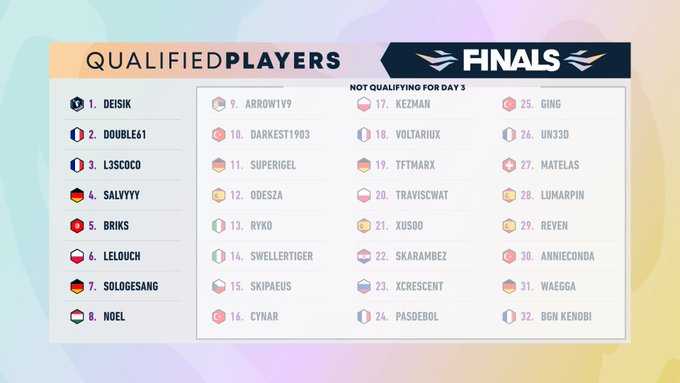
Task: Click the Hungarian flag next to NOEL
Action: (x=77, y=317)
